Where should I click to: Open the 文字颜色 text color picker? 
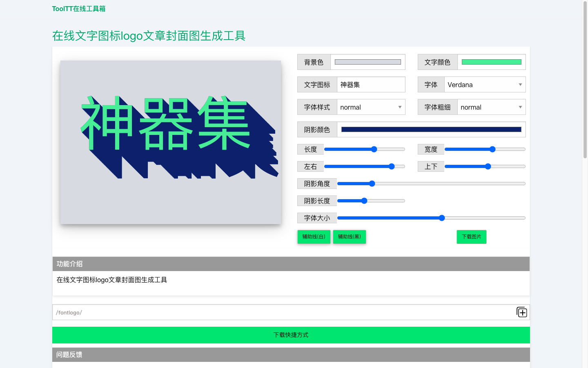click(492, 62)
